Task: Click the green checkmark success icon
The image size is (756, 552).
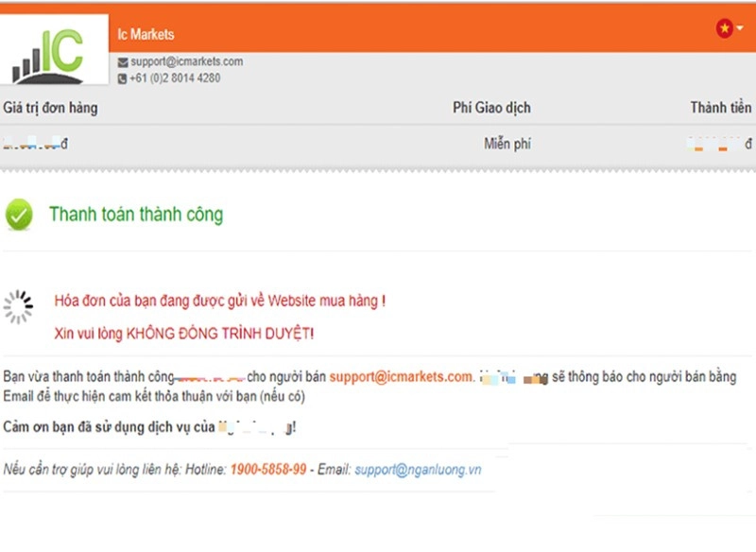Action: click(x=19, y=215)
